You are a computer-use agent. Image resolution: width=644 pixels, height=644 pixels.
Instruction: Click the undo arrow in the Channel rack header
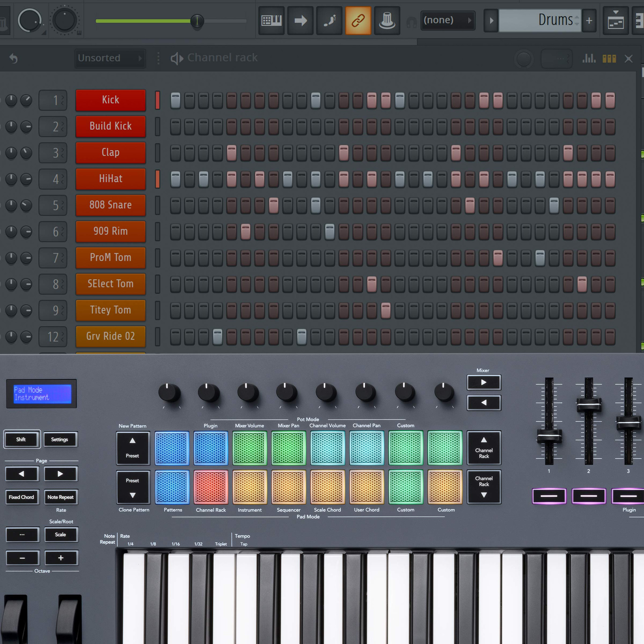point(13,58)
